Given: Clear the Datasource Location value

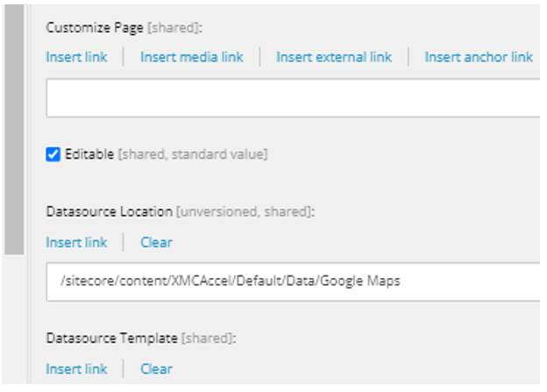Looking at the screenshot, I should pos(156,243).
